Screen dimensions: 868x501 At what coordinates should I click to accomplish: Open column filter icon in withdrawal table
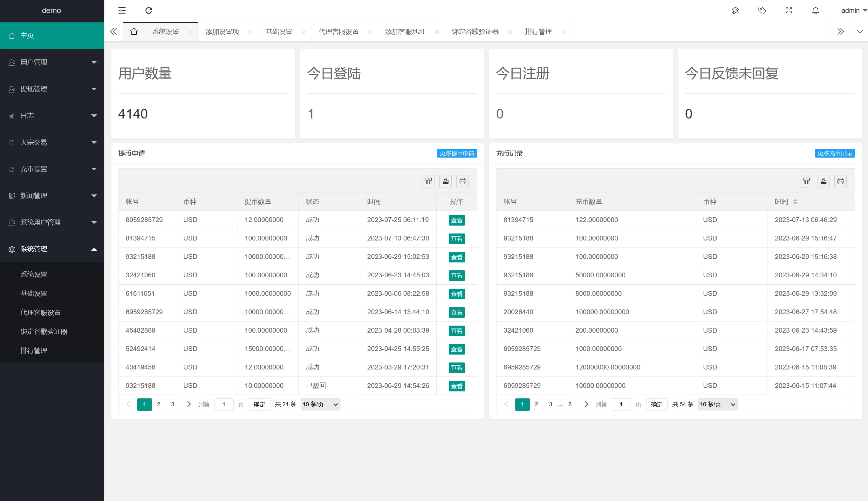click(x=428, y=181)
